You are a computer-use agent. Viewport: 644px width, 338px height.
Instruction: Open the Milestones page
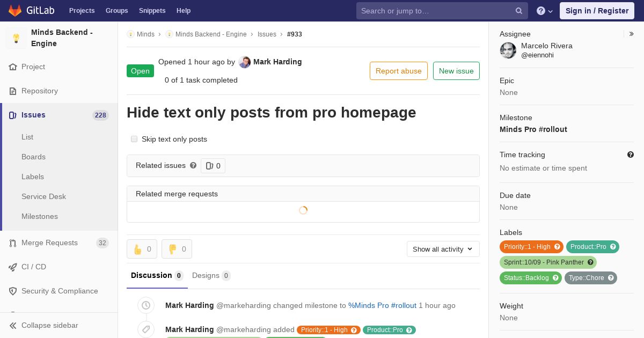tap(40, 216)
